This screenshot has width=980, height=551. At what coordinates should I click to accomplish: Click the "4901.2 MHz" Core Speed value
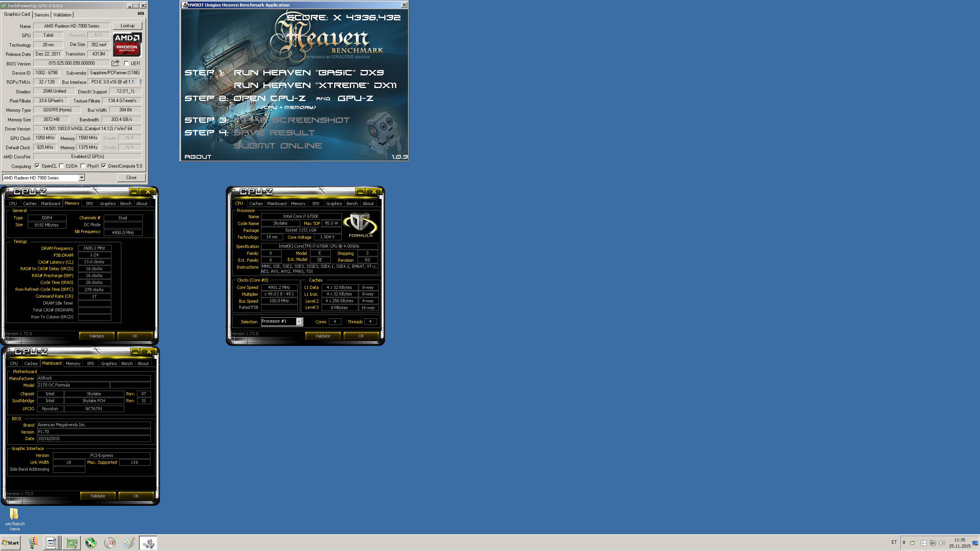click(279, 287)
